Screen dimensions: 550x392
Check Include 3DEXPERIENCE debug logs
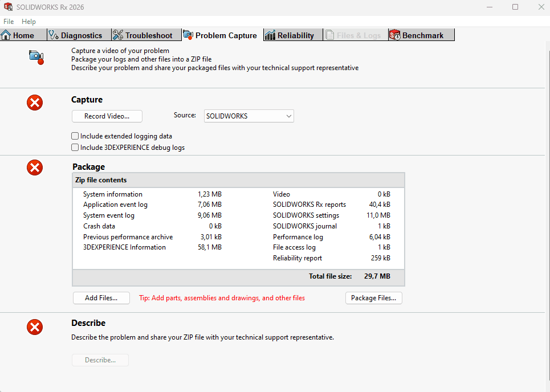click(75, 148)
